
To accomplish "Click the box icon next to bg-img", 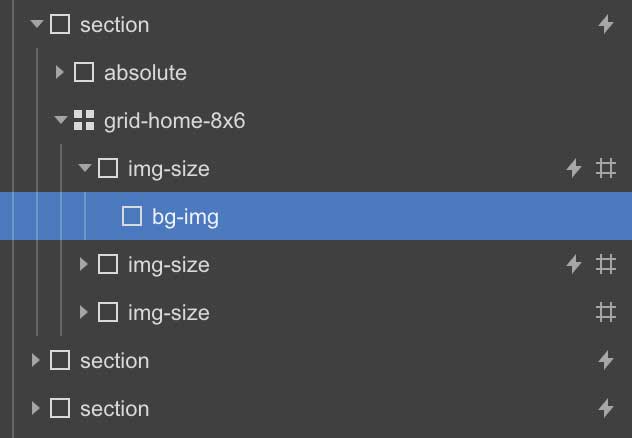I will coord(132,216).
